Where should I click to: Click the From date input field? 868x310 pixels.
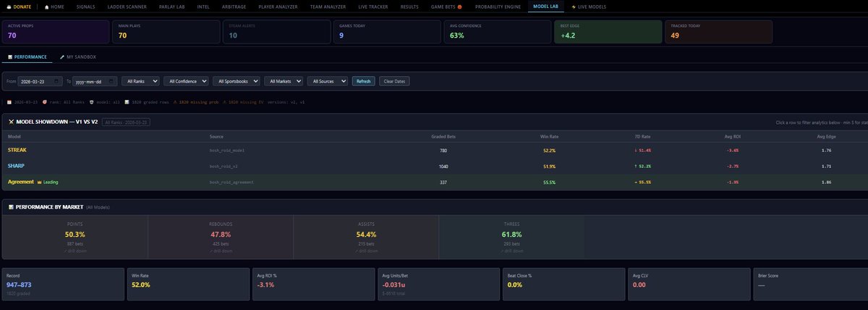(x=42, y=81)
